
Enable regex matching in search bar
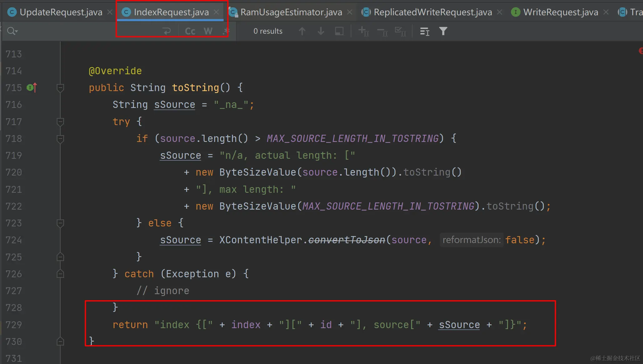point(226,31)
